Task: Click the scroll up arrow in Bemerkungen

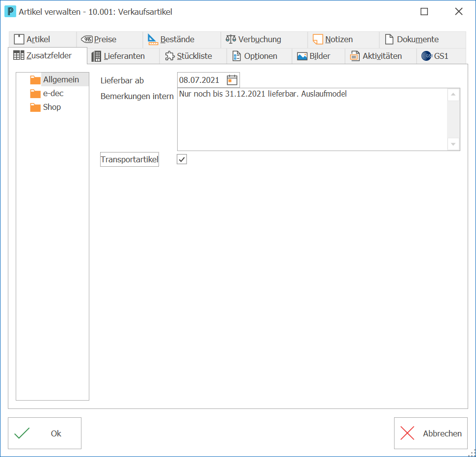Action: click(x=453, y=95)
